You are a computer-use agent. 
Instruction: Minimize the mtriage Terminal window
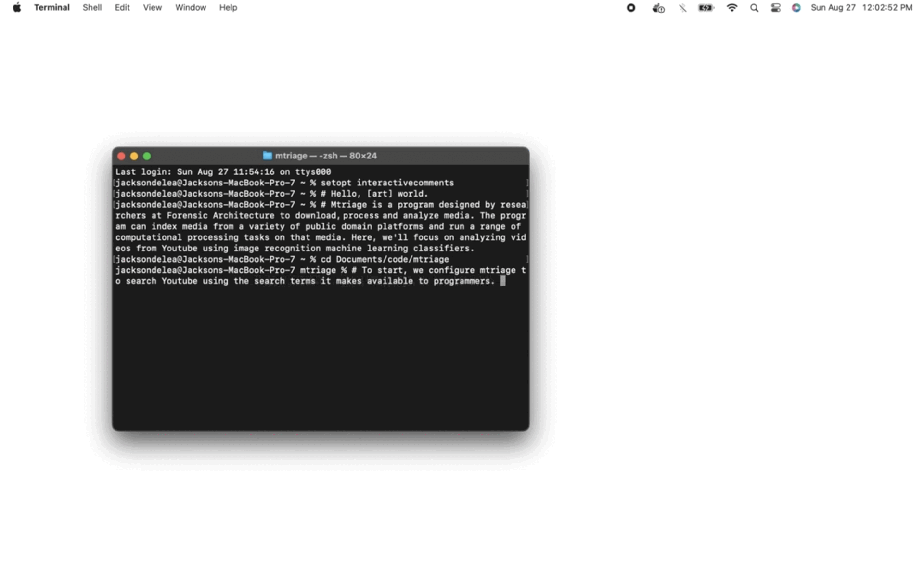[134, 156]
